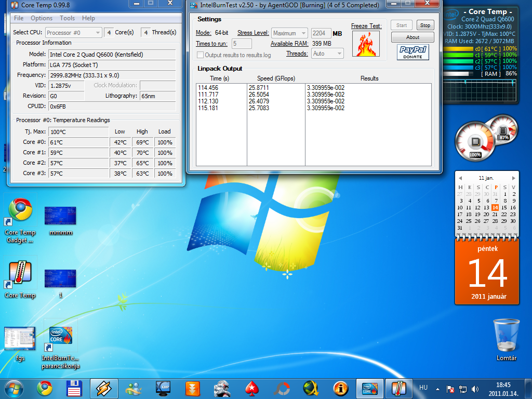Toggle Output results to results.log checkbox
Viewport: 532px width, 399px height.
click(x=200, y=55)
